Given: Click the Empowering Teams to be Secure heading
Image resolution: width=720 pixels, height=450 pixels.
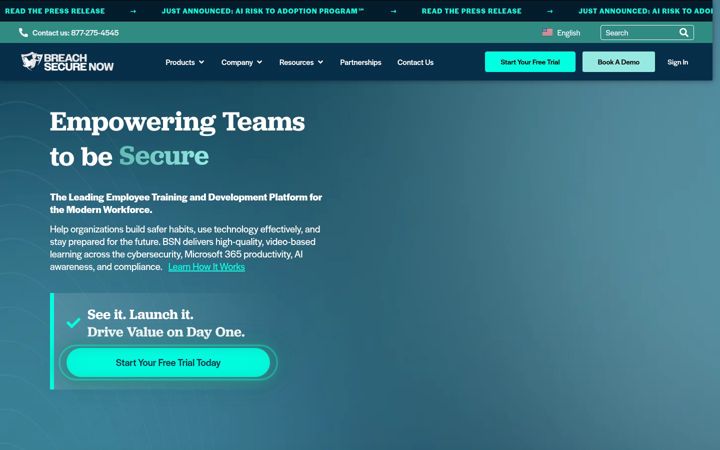Looking at the screenshot, I should click(177, 139).
